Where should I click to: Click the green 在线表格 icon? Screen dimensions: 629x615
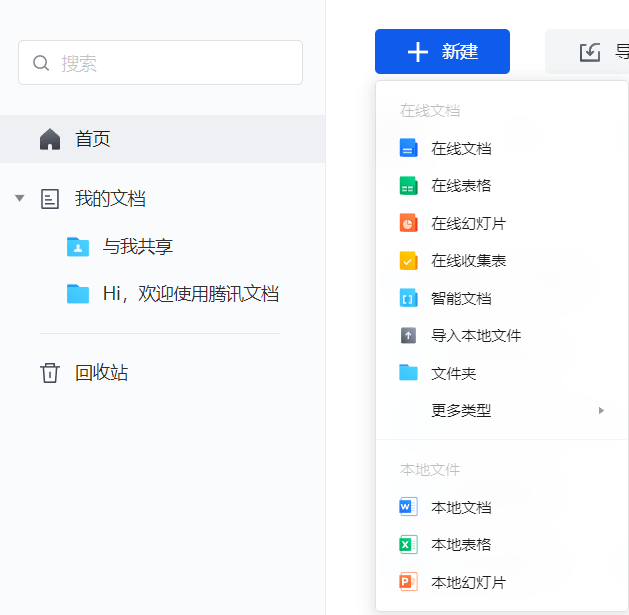408,185
